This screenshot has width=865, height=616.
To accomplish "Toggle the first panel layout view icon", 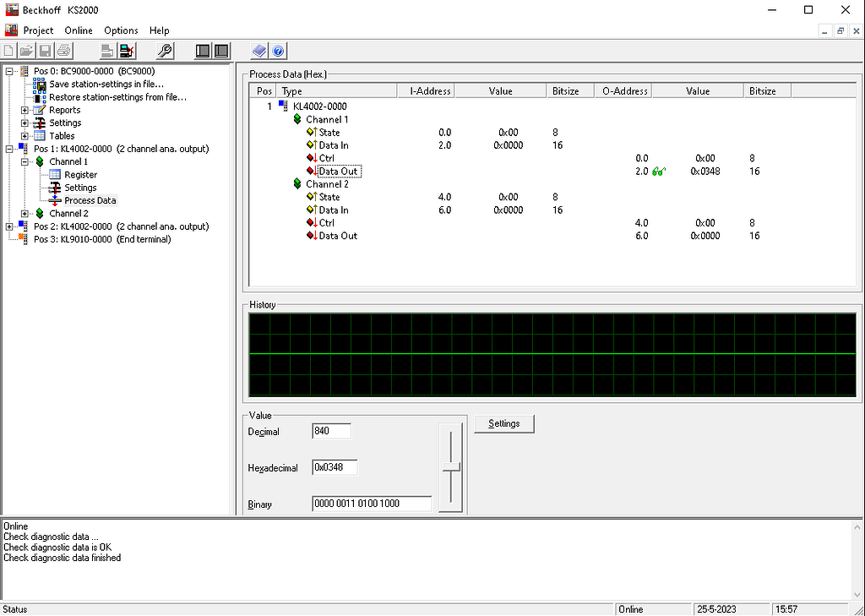I will click(x=202, y=50).
